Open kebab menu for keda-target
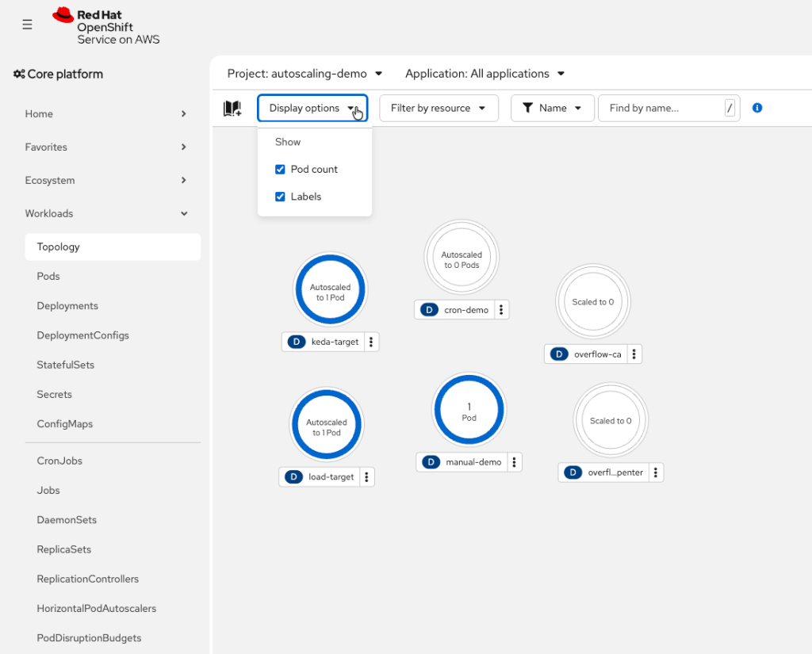The width and height of the screenshot is (812, 654). coord(371,342)
